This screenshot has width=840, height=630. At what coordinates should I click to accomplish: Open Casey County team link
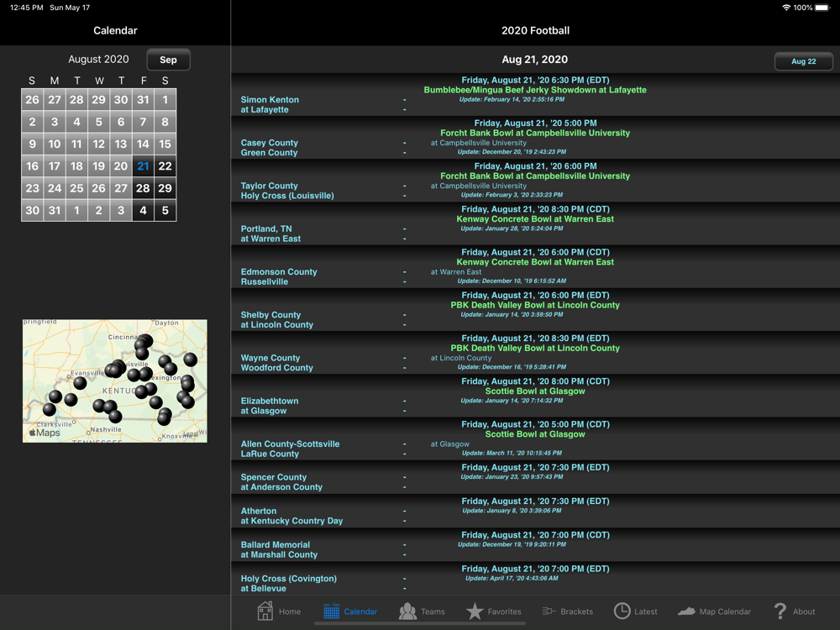click(x=269, y=143)
